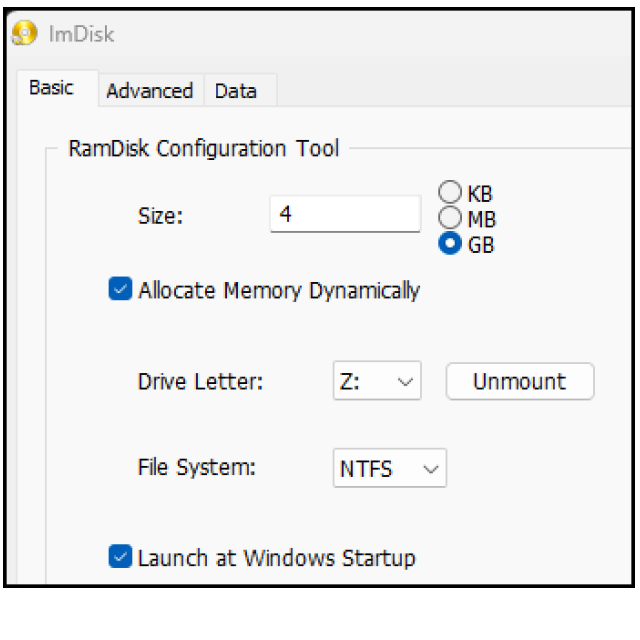Click the NTFS value in the file system box
640x640 pixels.
tap(366, 469)
